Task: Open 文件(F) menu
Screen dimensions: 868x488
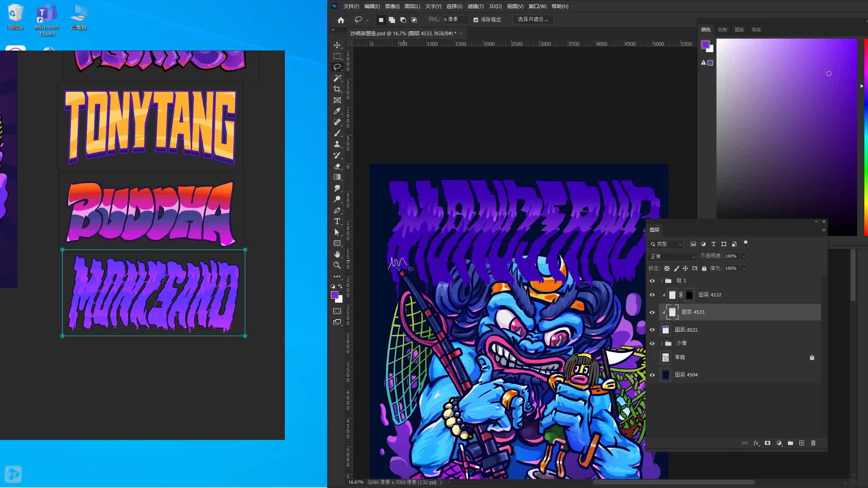Action: coord(351,6)
